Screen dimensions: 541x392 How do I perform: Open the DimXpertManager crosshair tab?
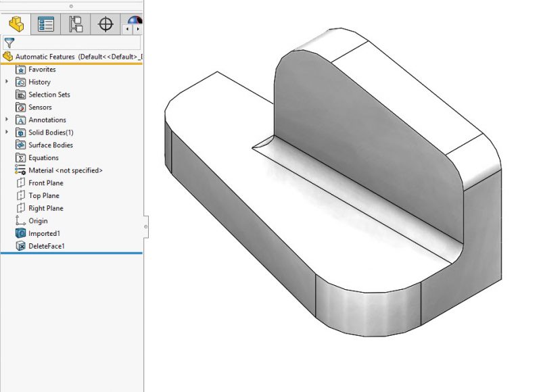coord(105,24)
